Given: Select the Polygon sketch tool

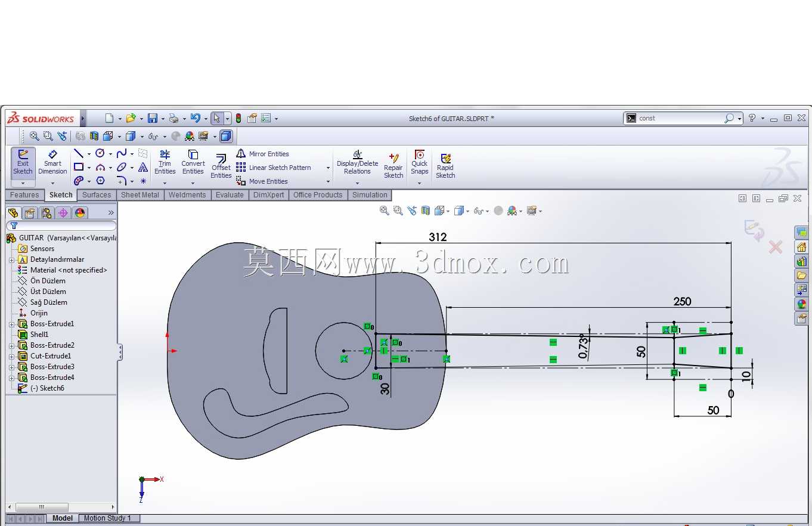Looking at the screenshot, I should (100, 181).
